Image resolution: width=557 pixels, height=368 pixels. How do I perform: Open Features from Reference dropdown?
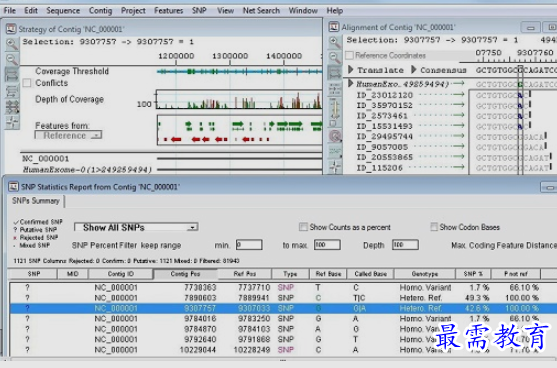(68, 136)
